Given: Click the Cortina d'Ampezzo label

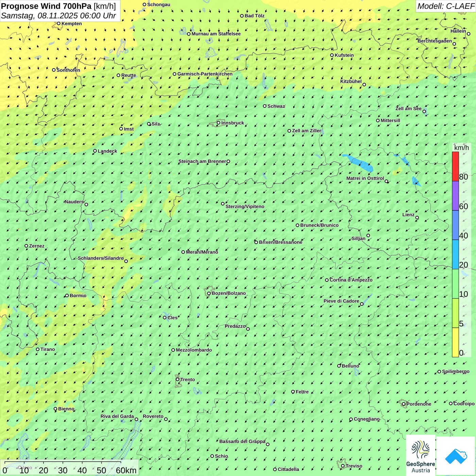Looking at the screenshot, I should coord(351,280).
